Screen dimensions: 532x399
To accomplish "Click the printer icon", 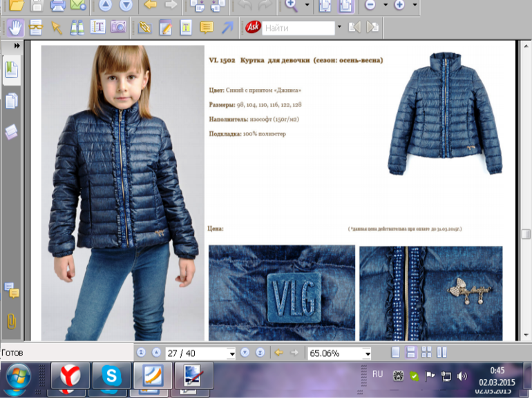I will [58, 6].
